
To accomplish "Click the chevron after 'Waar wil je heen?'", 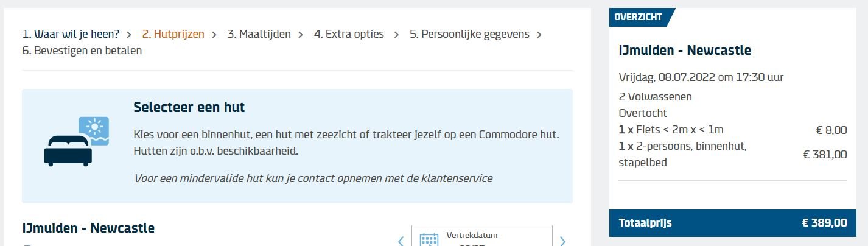I will click(x=128, y=34).
